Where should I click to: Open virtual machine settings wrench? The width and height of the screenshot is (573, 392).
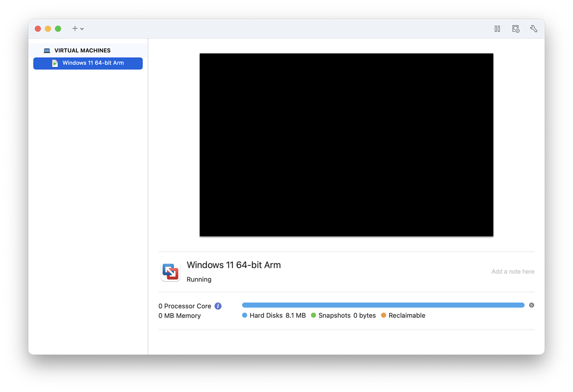point(534,29)
